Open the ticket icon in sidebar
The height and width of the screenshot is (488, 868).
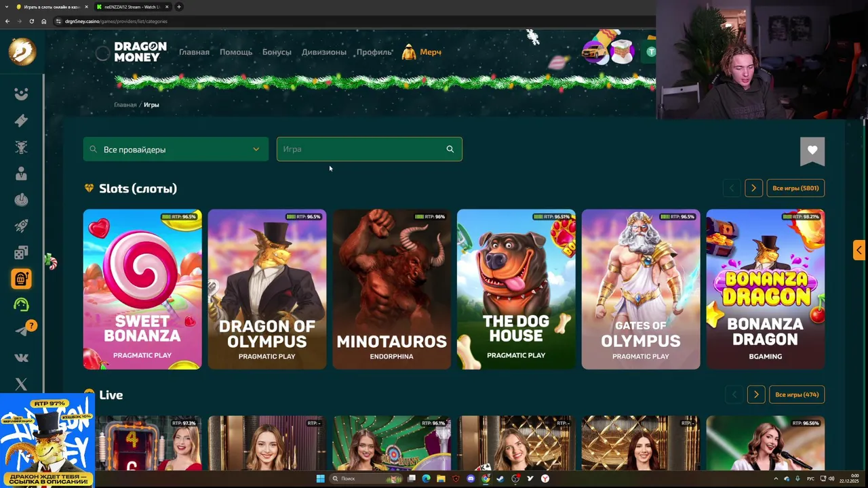click(21, 121)
